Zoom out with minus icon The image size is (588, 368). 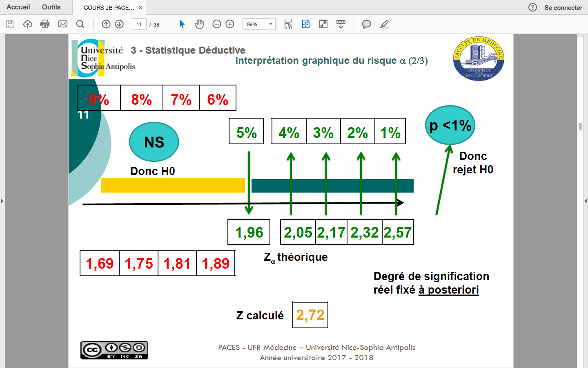217,24
